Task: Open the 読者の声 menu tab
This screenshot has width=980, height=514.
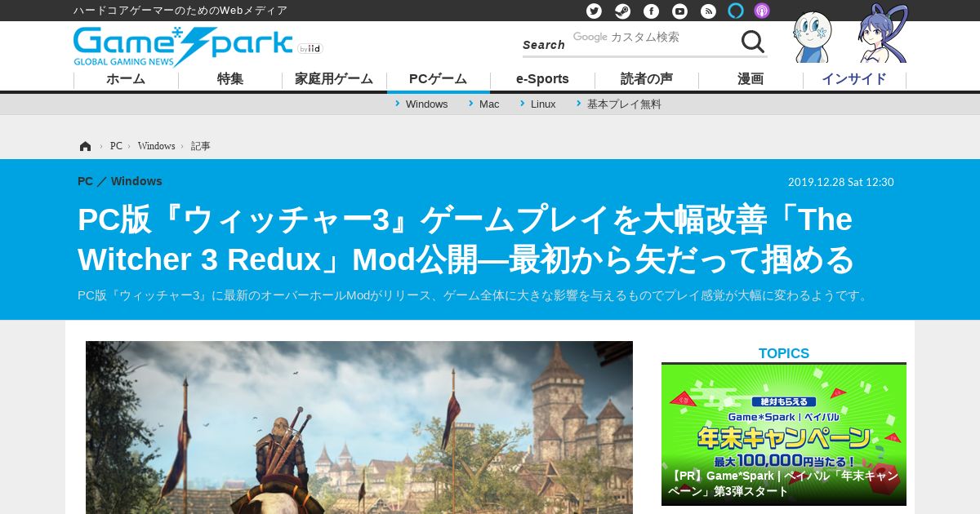Action: (x=647, y=79)
